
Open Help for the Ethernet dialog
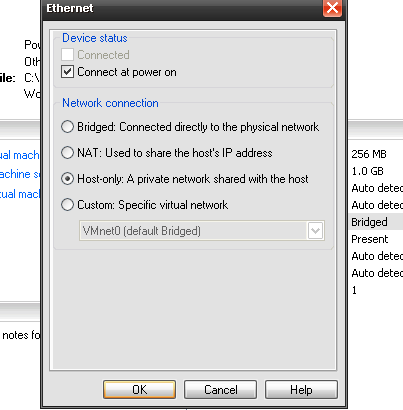coord(301,390)
